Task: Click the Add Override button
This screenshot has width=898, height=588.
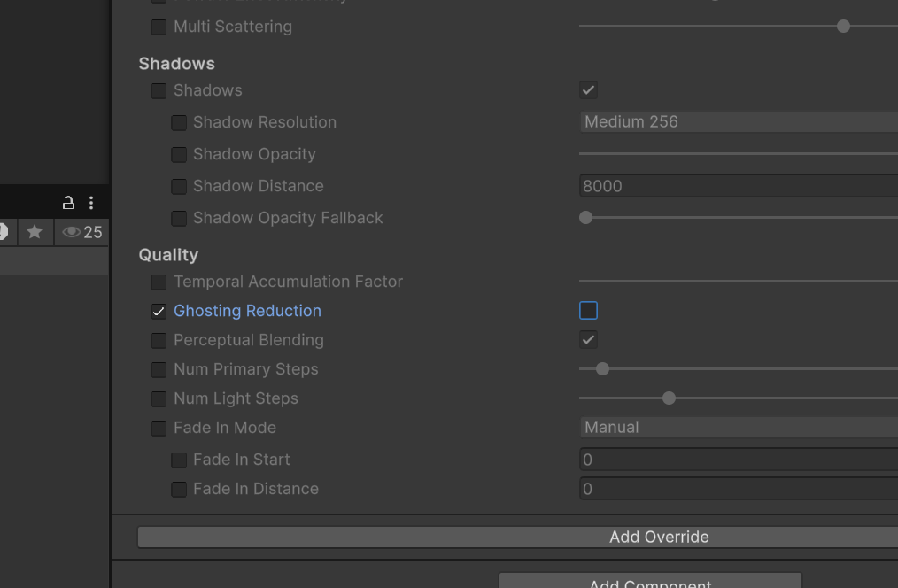Action: (x=659, y=537)
